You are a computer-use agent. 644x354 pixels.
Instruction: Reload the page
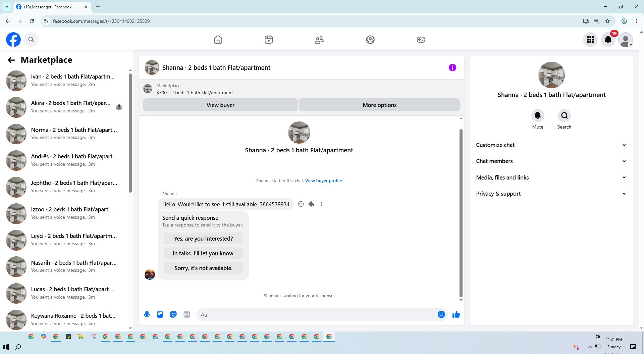tap(32, 21)
